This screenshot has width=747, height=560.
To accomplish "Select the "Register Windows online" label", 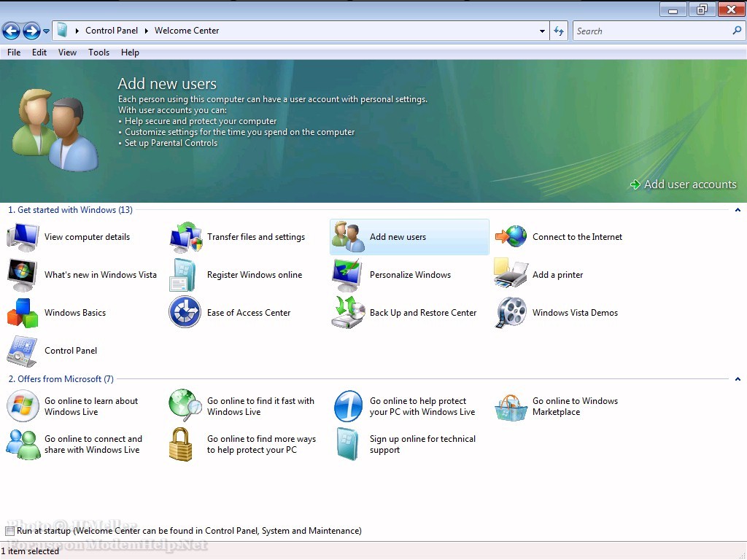I will [255, 275].
